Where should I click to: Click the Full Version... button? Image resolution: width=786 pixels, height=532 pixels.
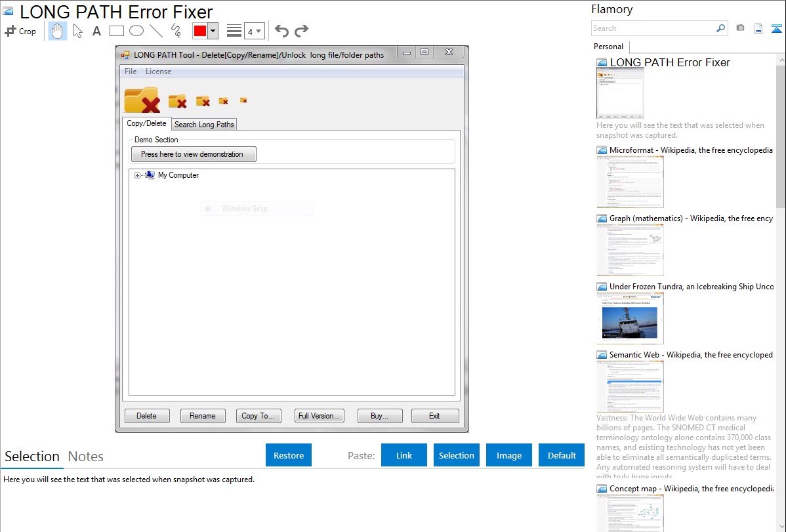click(320, 416)
